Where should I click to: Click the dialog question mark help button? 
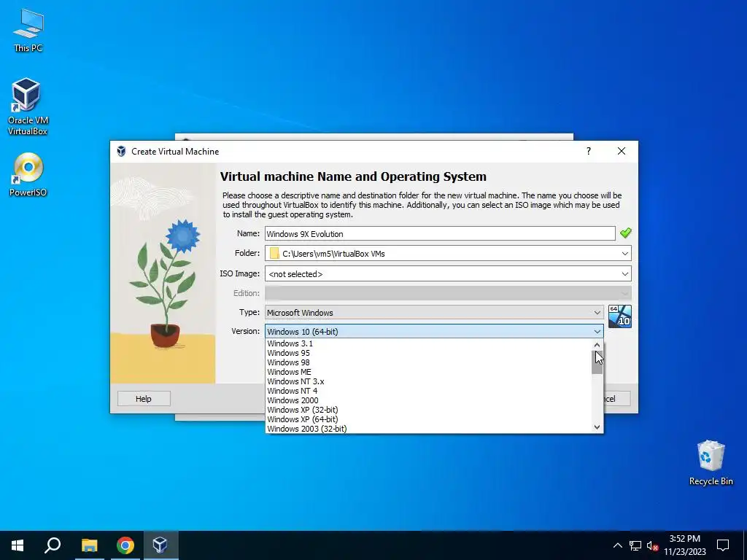pyautogui.click(x=589, y=151)
